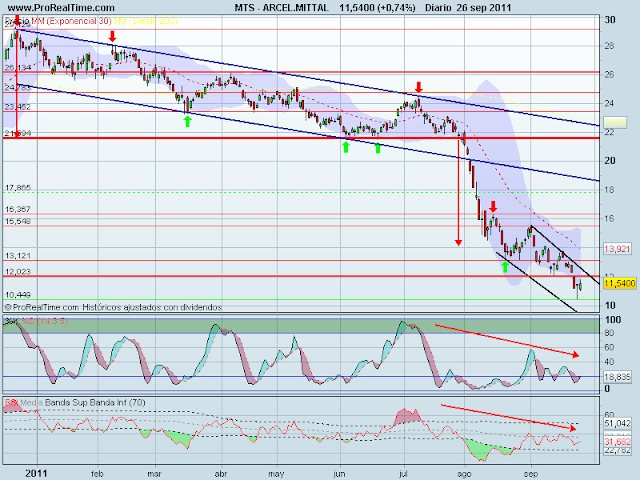Screen dimensions: 640x480
Task: Click the red 13,921 moving average tag
Action: [x=617, y=248]
